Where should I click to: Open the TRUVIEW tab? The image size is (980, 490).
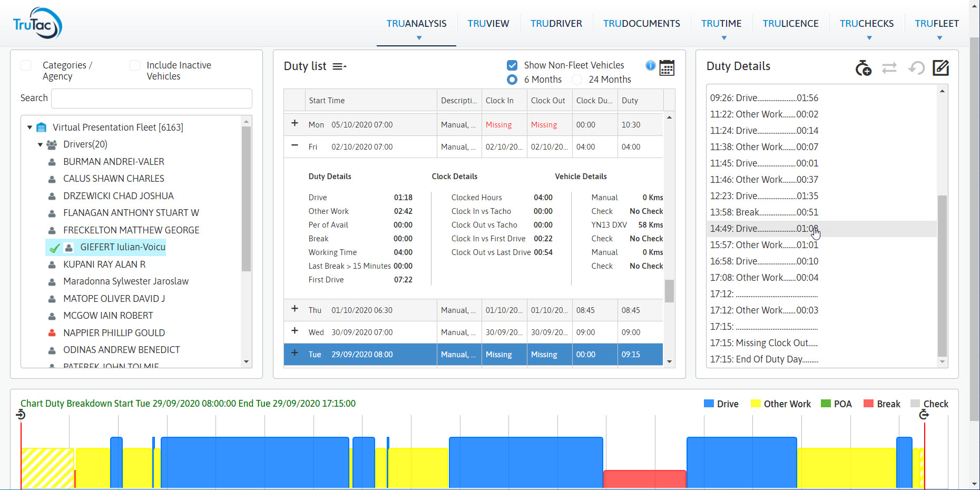tap(488, 24)
